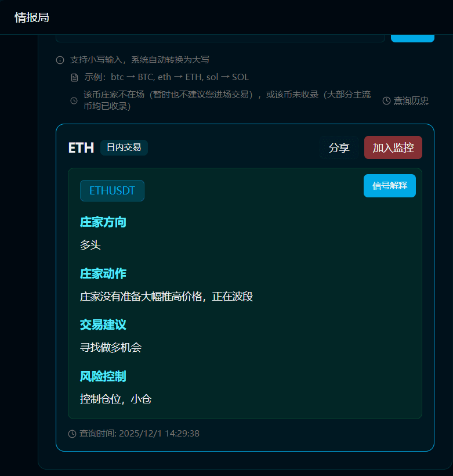Click the 查询时间 timestamp text
Viewport: 453px width, 476px height.
pyautogui.click(x=139, y=434)
